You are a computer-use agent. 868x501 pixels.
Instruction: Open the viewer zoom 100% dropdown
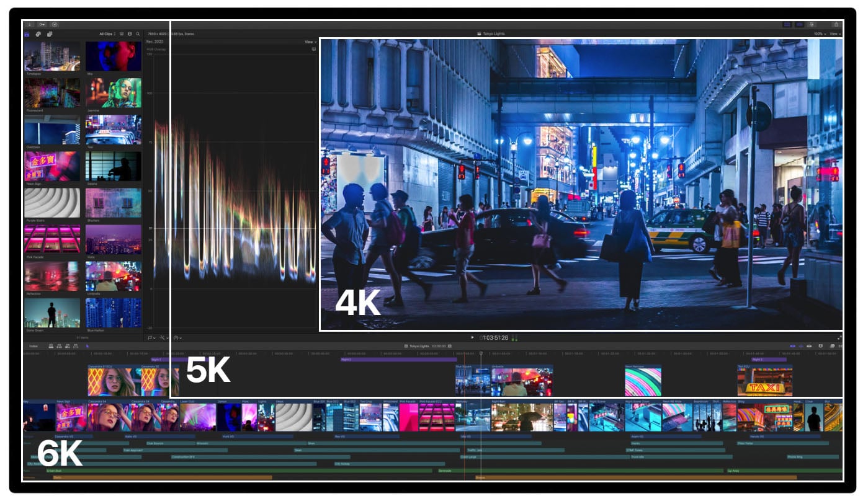point(820,33)
